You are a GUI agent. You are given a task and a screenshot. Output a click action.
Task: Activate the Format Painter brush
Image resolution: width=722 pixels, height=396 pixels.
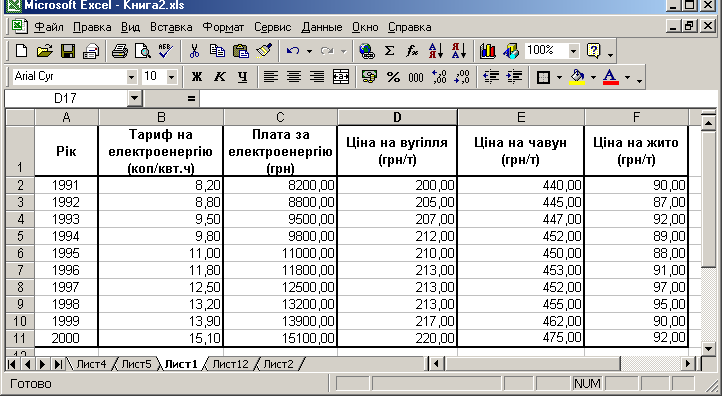(264, 51)
